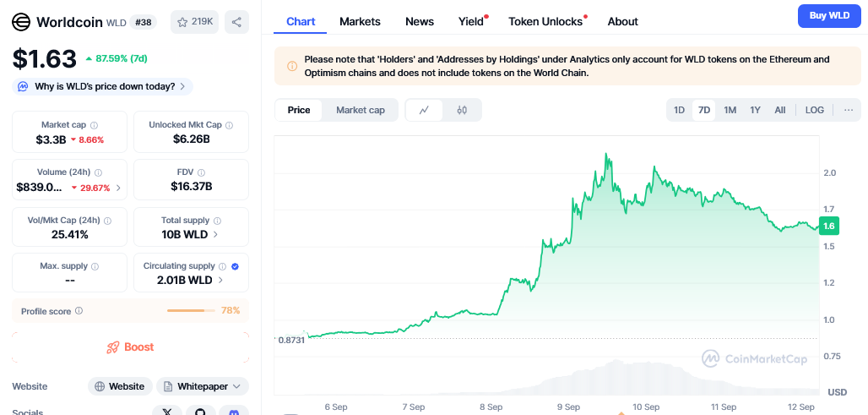The height and width of the screenshot is (415, 868).
Task: Switch to News tab
Action: 420,22
